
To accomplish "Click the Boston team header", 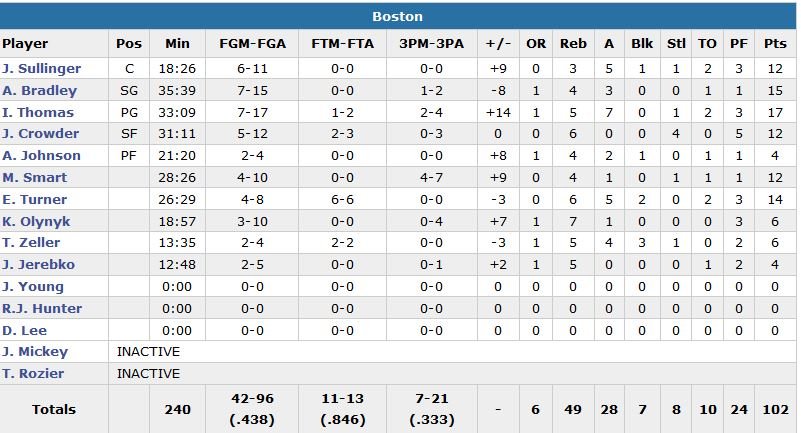I will 397,16.
